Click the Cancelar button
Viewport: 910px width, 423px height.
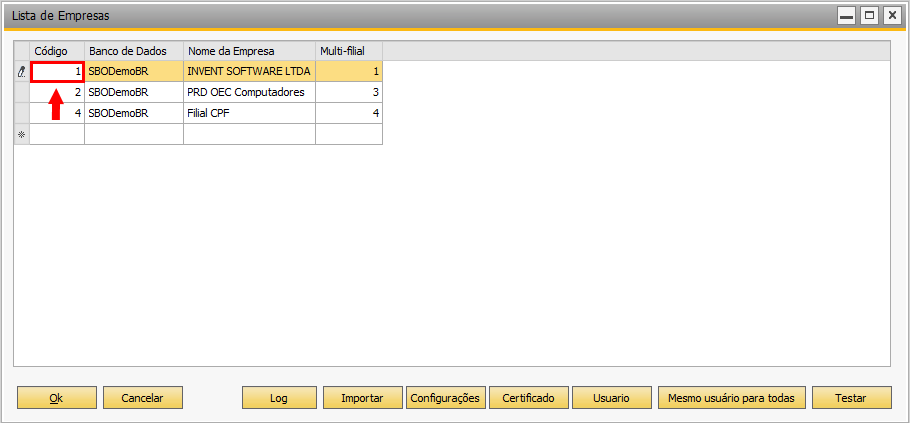click(143, 398)
